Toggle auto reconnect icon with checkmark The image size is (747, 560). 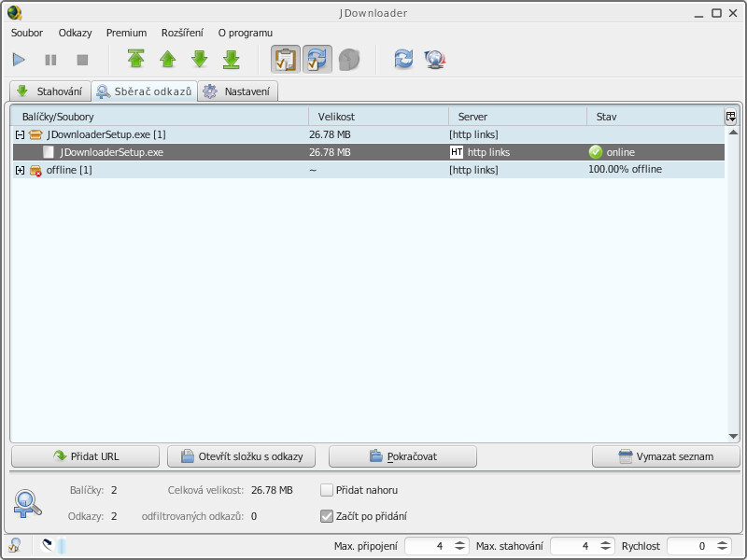coord(317,59)
